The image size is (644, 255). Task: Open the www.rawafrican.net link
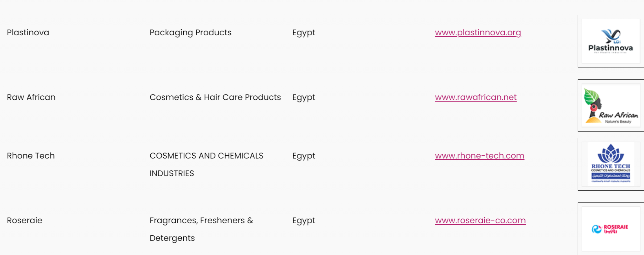(476, 97)
